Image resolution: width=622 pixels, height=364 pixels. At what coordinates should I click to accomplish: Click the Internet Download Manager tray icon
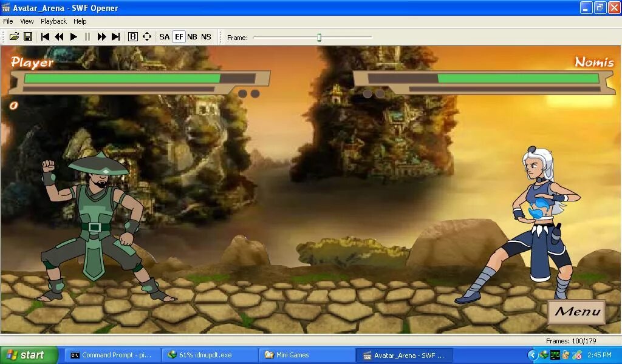tap(544, 355)
